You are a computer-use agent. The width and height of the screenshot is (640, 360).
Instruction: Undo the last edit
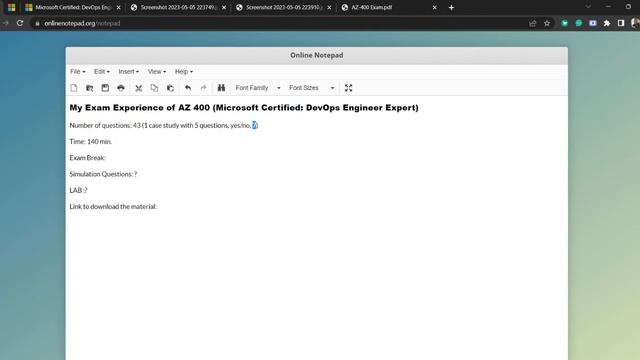(x=188, y=88)
